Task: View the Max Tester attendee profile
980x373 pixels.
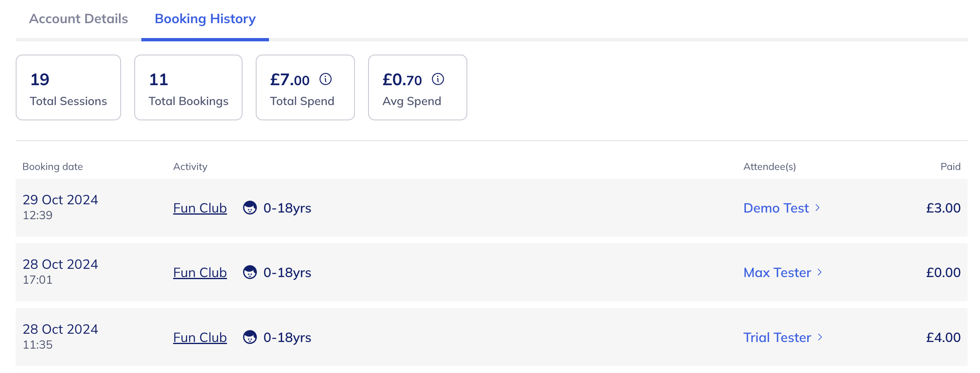Action: tap(777, 273)
